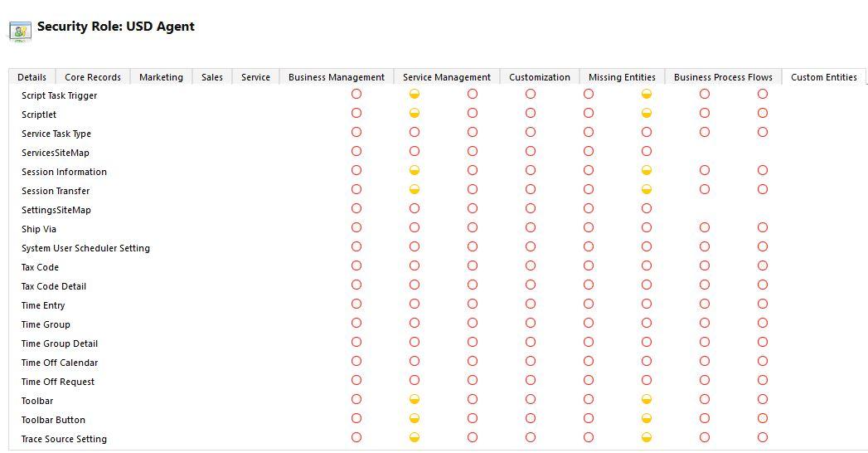Click the Security Role icon beside the title
Image resolution: width=868 pixels, height=453 pixels.
[x=20, y=31]
